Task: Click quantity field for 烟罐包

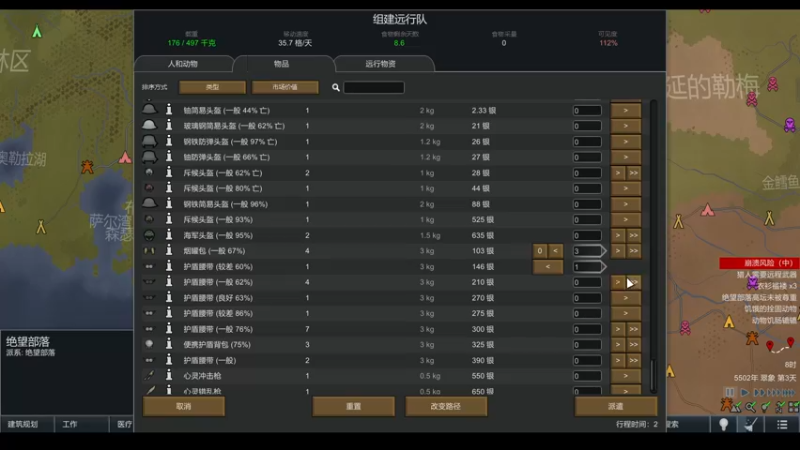Action: tap(589, 251)
